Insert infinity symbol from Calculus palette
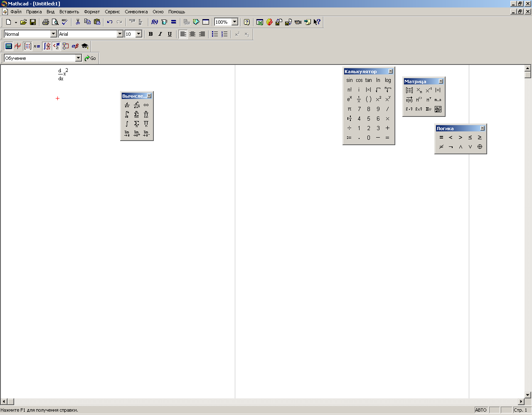 146,105
